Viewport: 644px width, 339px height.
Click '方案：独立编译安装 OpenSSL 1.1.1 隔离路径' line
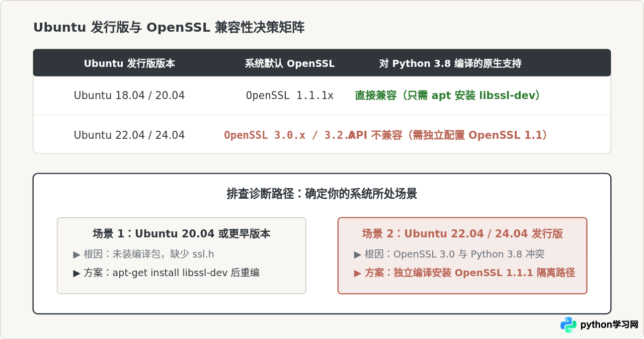(464, 273)
